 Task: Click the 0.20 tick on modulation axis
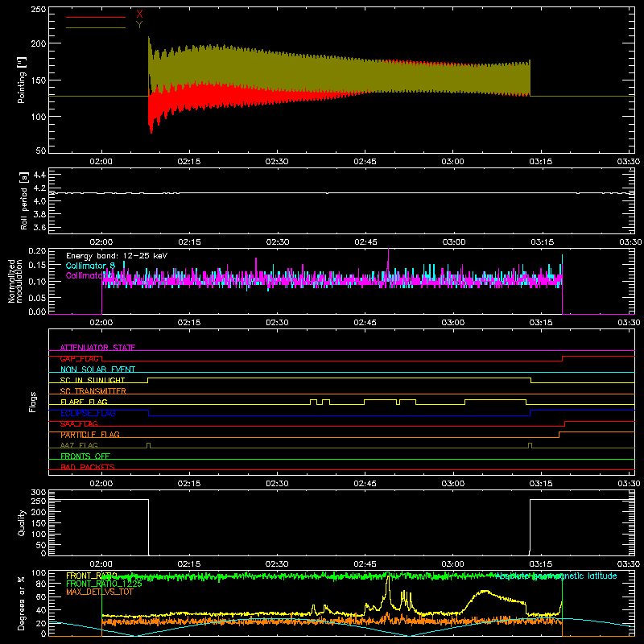click(37, 251)
